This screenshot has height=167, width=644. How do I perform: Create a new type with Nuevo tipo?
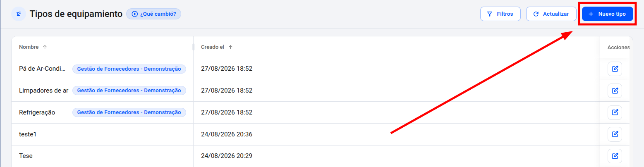(x=607, y=14)
